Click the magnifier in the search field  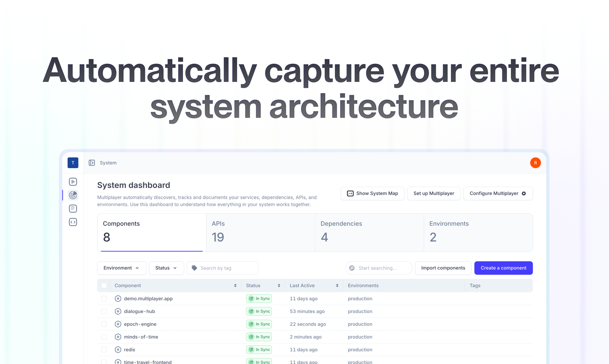pos(352,268)
